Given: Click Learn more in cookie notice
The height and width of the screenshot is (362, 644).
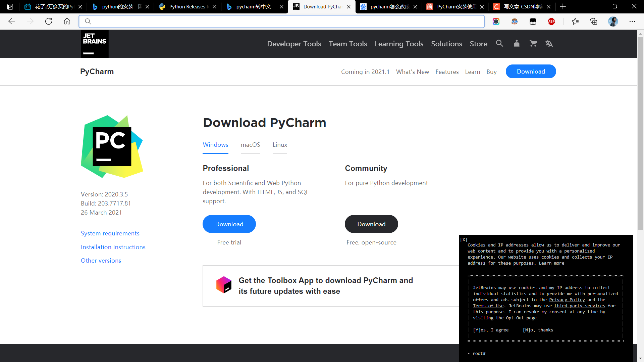Looking at the screenshot, I should pyautogui.click(x=551, y=263).
